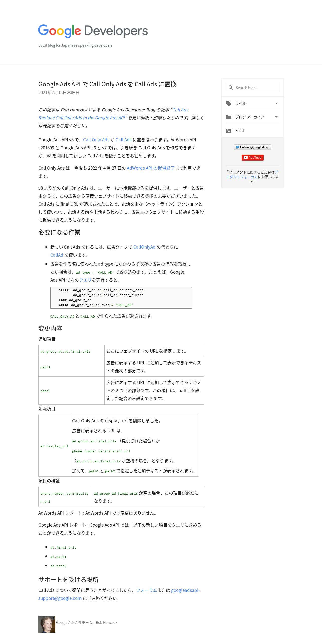Click the ブログ アーカイブ folder icon
Screen dimensions: 322x644
tap(228, 117)
